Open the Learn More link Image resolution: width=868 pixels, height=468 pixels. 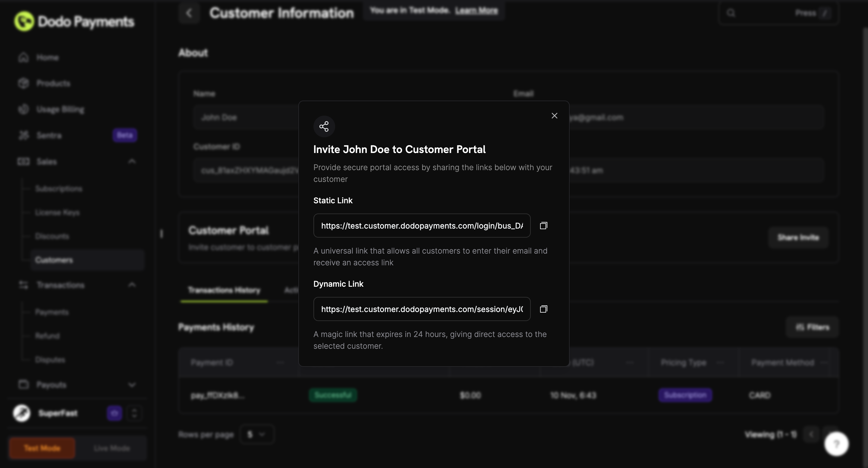point(476,11)
